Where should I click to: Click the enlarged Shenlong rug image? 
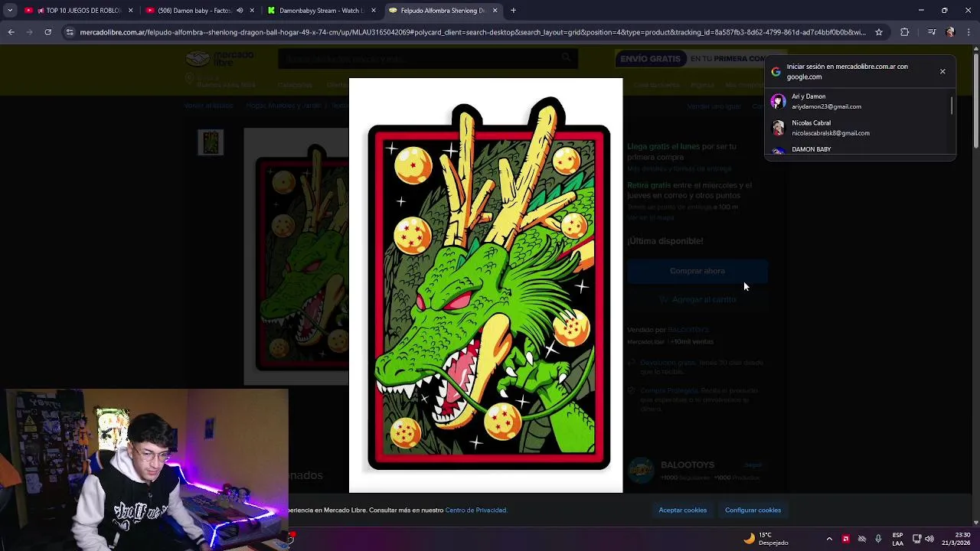486,285
